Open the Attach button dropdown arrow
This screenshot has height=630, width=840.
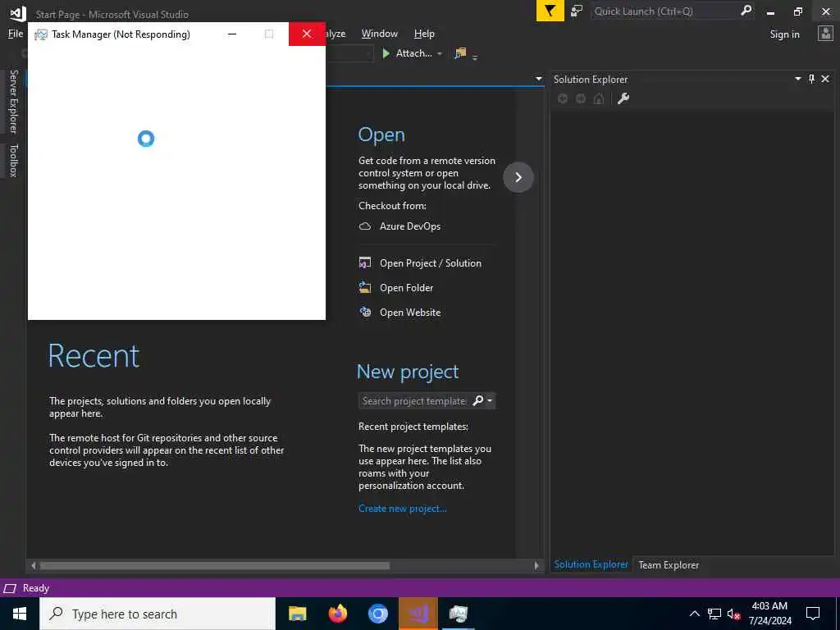click(x=440, y=53)
